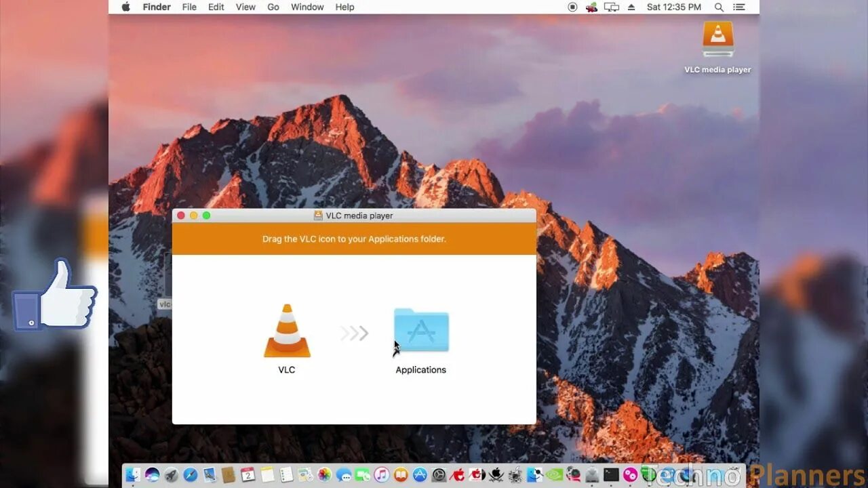This screenshot has height=488, width=868.
Task: Open the Finder menu
Action: point(157,7)
